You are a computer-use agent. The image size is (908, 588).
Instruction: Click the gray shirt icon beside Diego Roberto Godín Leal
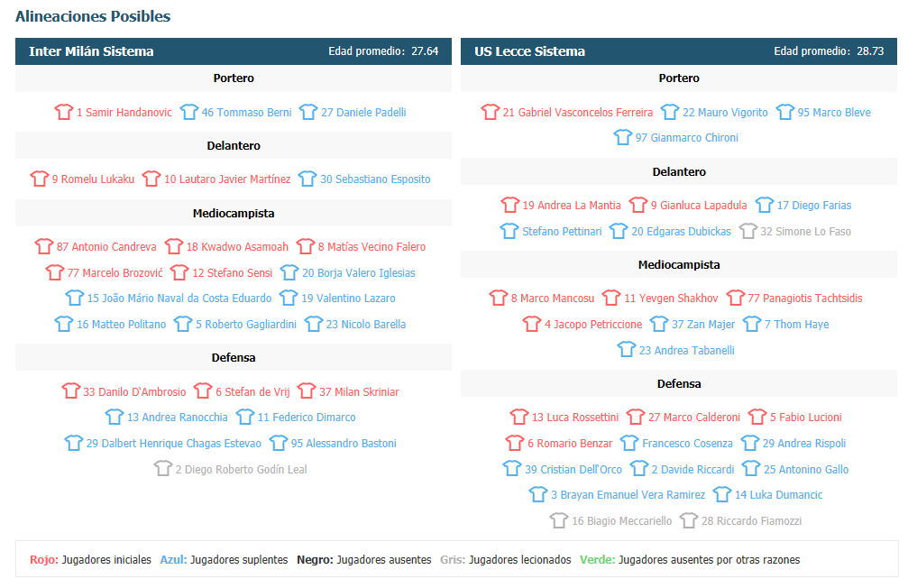[x=163, y=469]
